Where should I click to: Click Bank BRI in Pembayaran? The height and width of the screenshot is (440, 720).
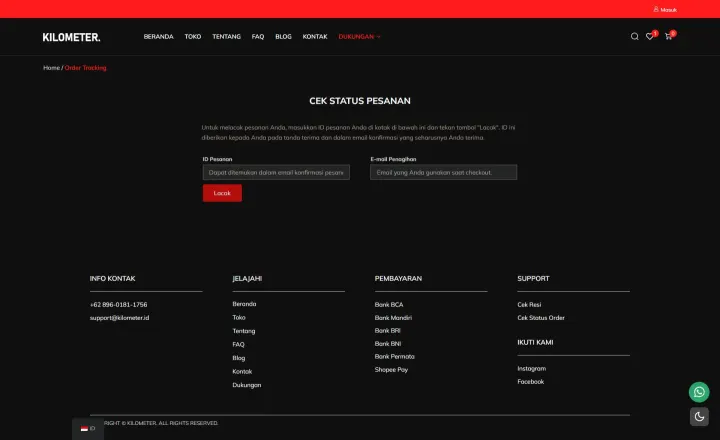pyautogui.click(x=388, y=331)
